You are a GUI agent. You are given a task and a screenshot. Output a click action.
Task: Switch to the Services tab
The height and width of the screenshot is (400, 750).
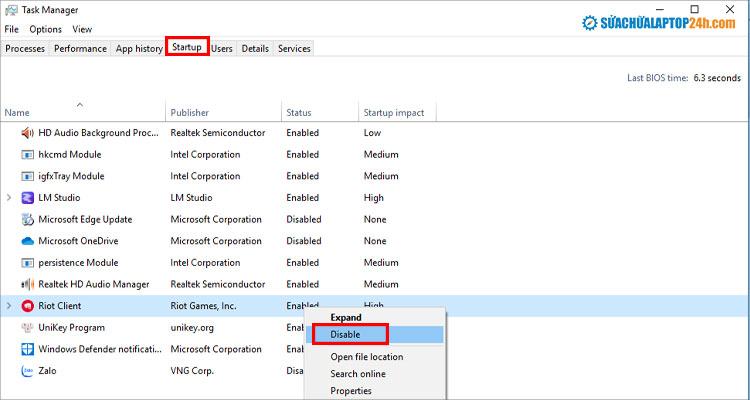click(x=294, y=49)
